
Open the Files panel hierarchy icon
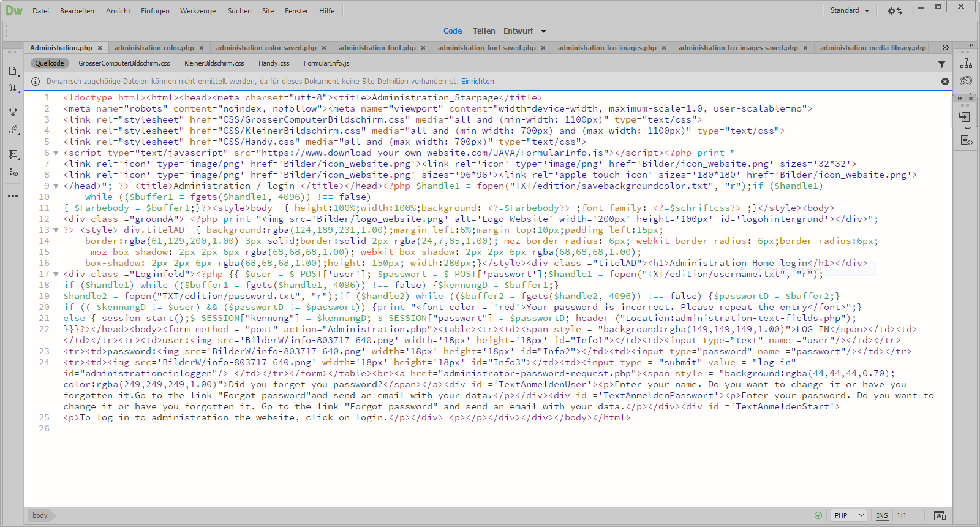click(x=966, y=63)
